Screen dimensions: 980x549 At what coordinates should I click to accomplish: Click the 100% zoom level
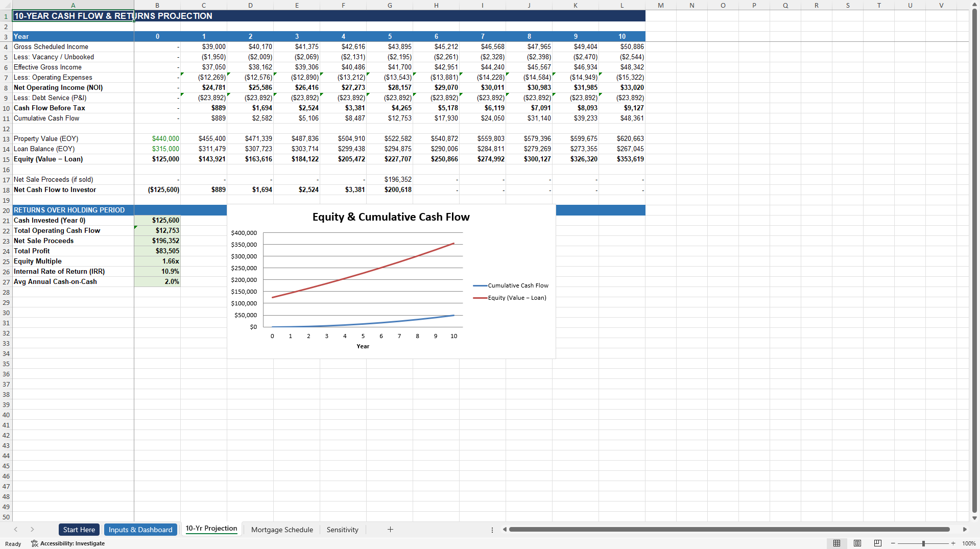pyautogui.click(x=969, y=543)
